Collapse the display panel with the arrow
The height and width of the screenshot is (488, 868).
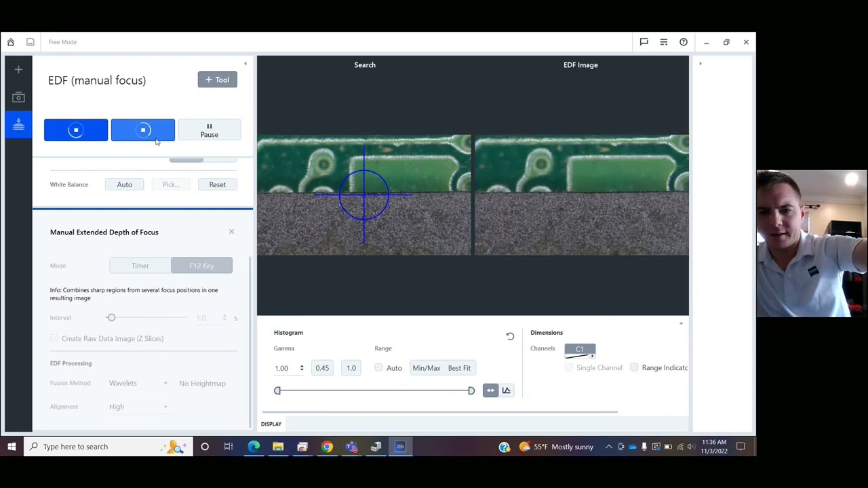click(x=681, y=323)
